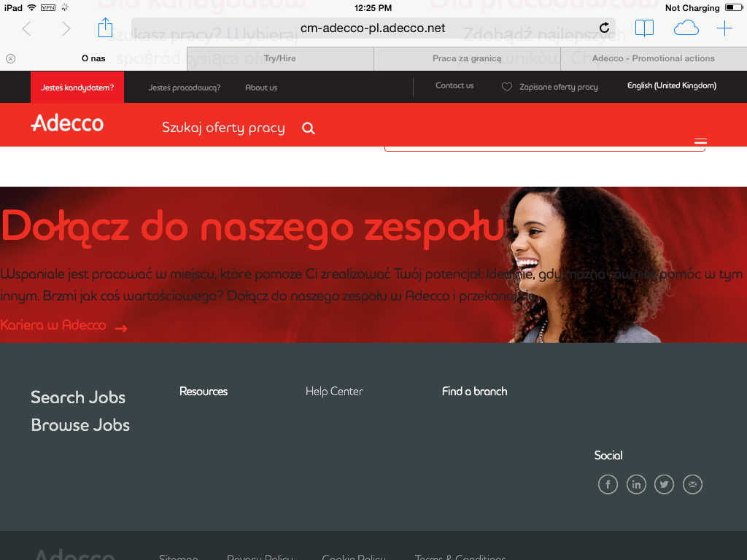Click the Social heading text
Viewport: 747px width, 560px height.
click(x=608, y=456)
